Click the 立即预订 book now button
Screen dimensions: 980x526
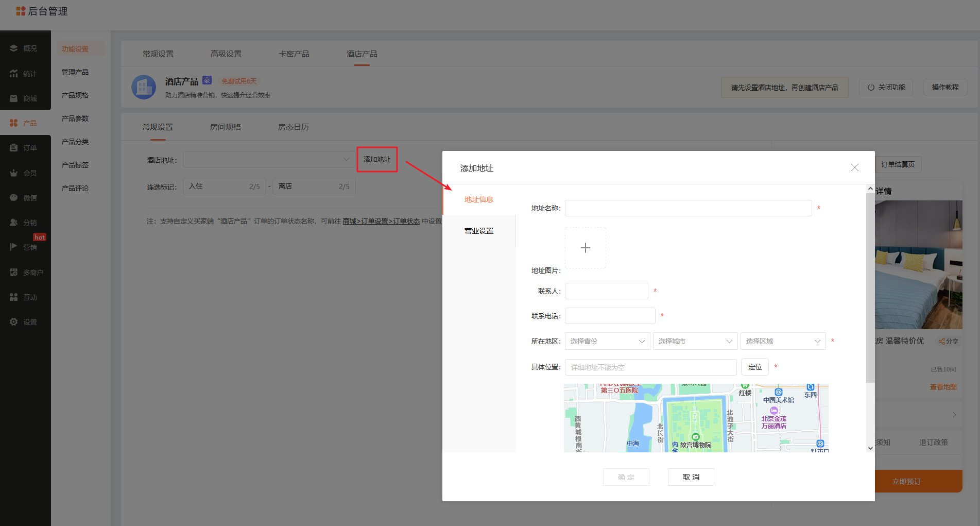point(918,481)
